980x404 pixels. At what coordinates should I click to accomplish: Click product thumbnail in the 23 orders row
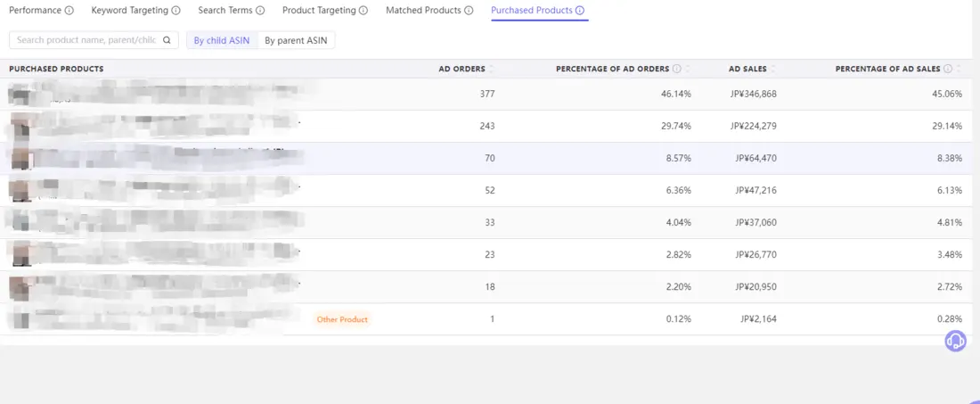tap(20, 254)
